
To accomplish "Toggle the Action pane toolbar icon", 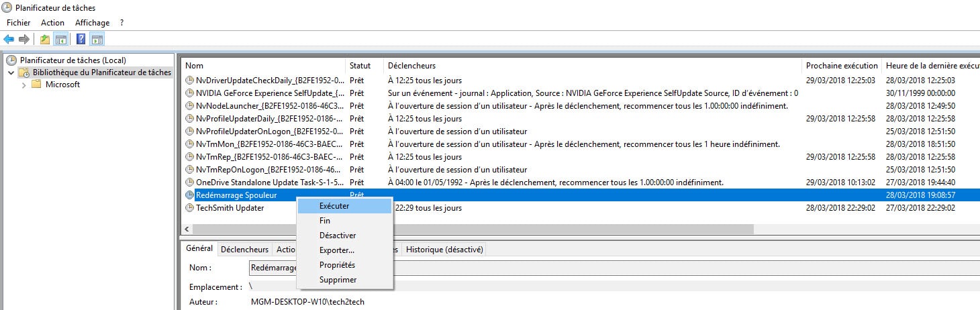I will point(97,40).
